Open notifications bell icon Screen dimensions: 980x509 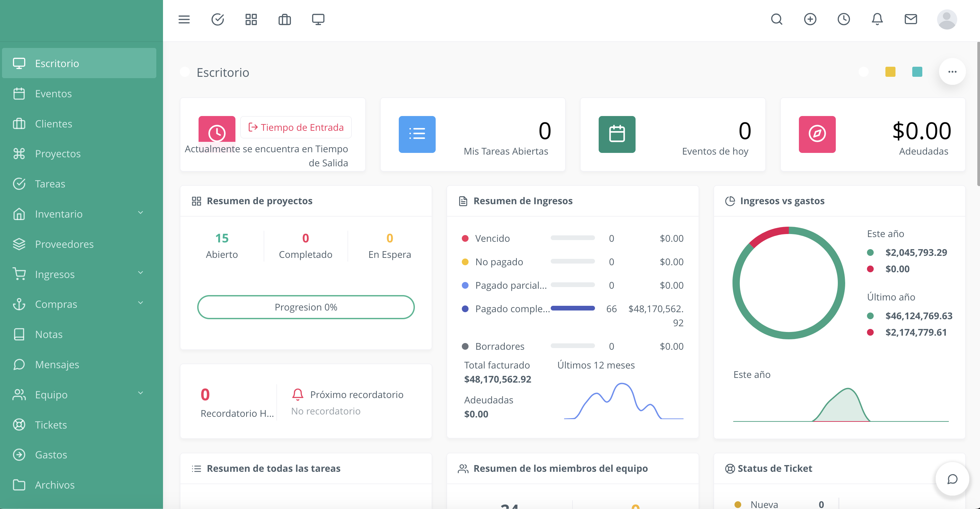click(x=877, y=19)
